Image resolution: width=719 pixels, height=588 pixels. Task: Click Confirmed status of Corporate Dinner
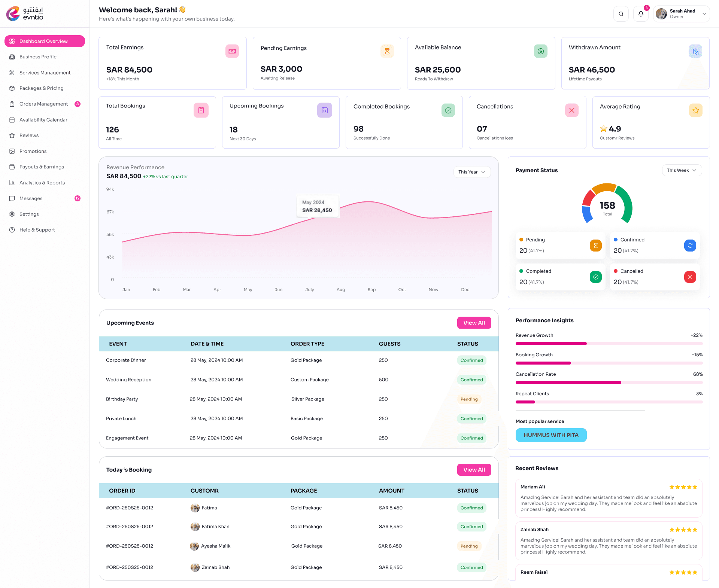pos(471,360)
